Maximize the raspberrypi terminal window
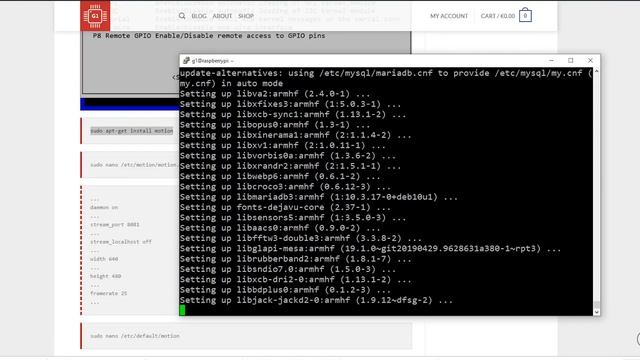640x360 pixels. point(571,60)
